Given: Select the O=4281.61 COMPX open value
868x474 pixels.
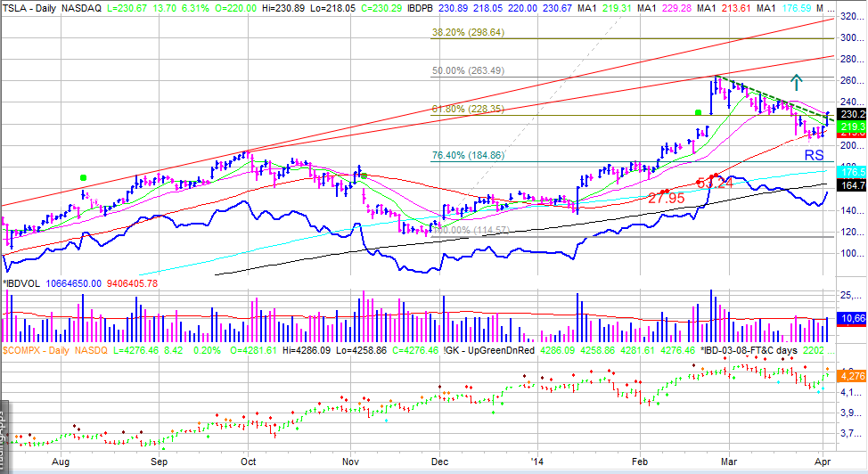Looking at the screenshot, I should [251, 350].
